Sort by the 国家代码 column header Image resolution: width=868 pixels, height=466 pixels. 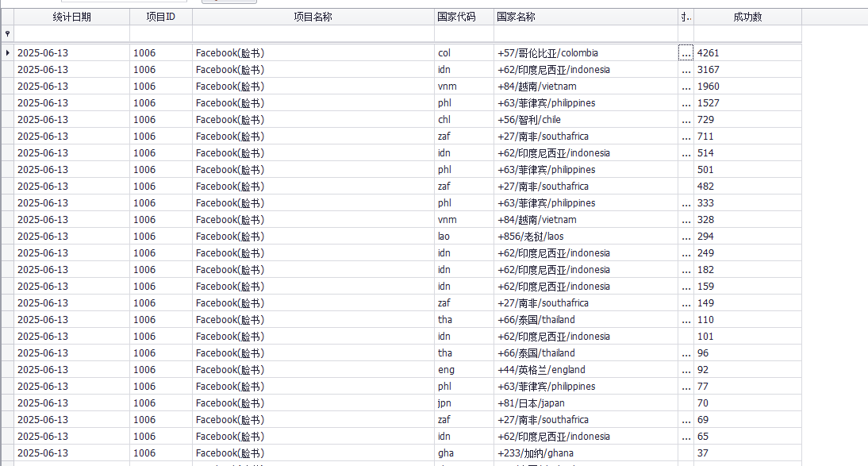click(x=464, y=17)
